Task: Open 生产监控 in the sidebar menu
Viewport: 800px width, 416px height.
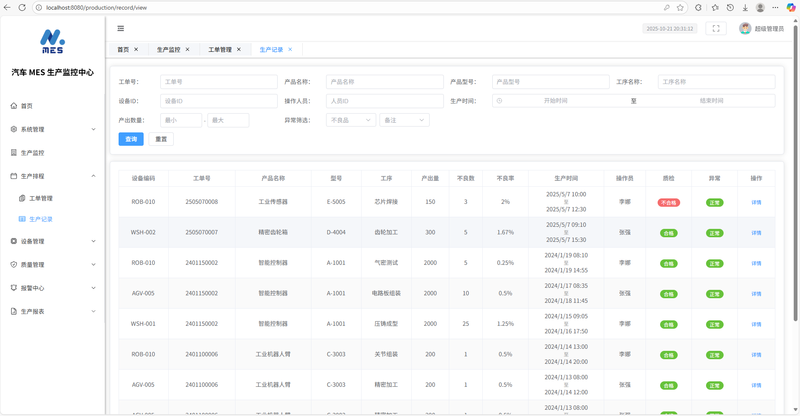Action: [33, 153]
